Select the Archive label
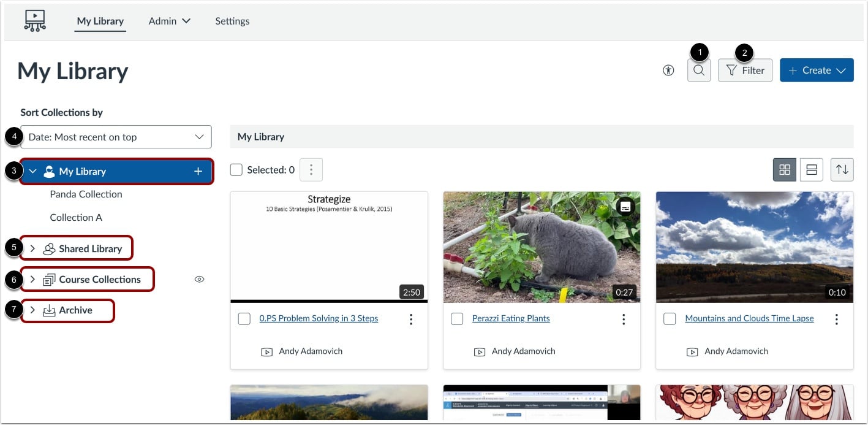The height and width of the screenshot is (425, 868). [75, 310]
